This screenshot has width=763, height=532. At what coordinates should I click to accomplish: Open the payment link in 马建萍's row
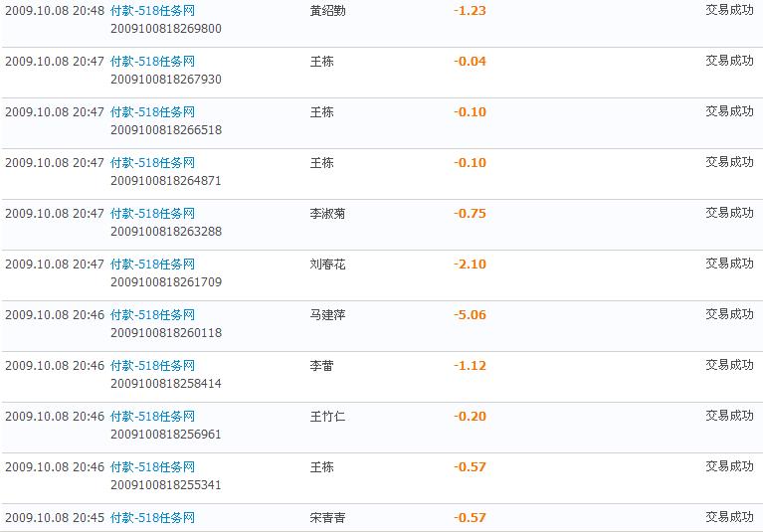152,315
